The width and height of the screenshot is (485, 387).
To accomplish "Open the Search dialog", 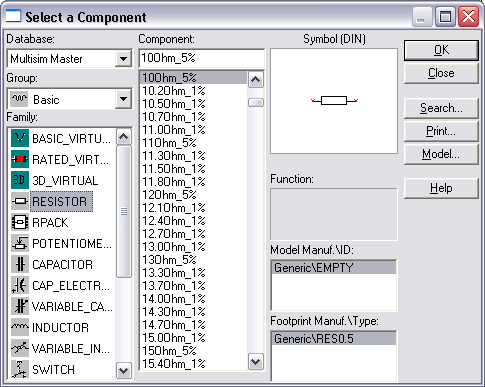I will (441, 108).
